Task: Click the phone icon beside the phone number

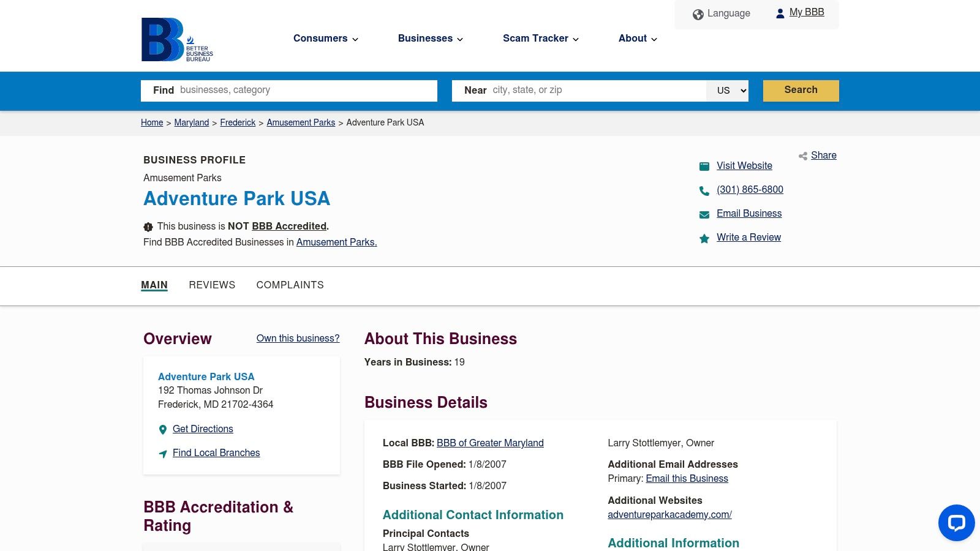Action: click(x=704, y=190)
